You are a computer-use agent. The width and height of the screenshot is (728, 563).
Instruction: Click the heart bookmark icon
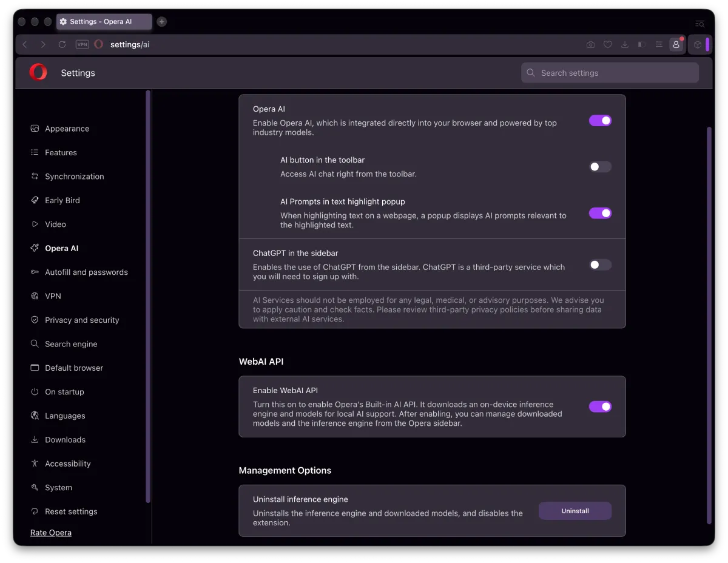607,44
